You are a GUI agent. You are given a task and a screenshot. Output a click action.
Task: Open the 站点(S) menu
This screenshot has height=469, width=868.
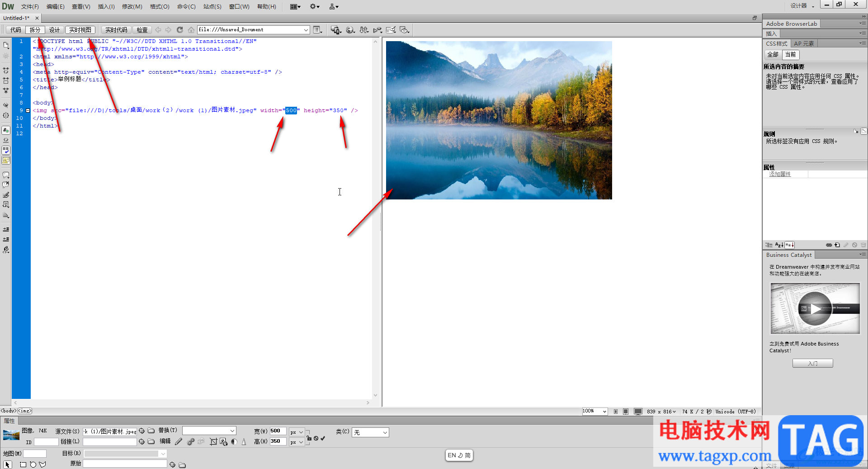pos(212,6)
